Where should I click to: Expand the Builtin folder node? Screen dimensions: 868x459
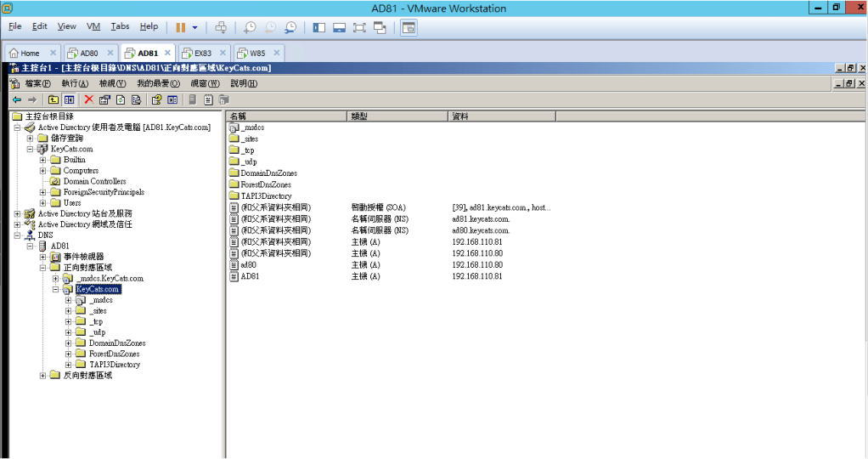tap(43, 160)
